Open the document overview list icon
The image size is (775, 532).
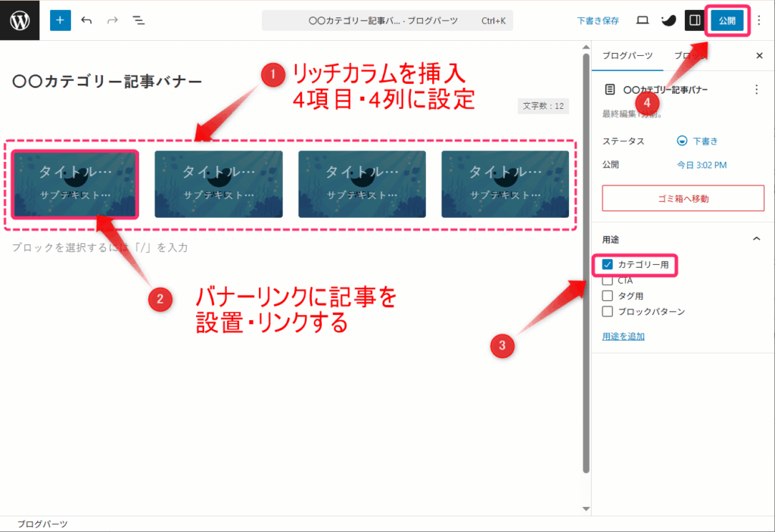[x=139, y=20]
